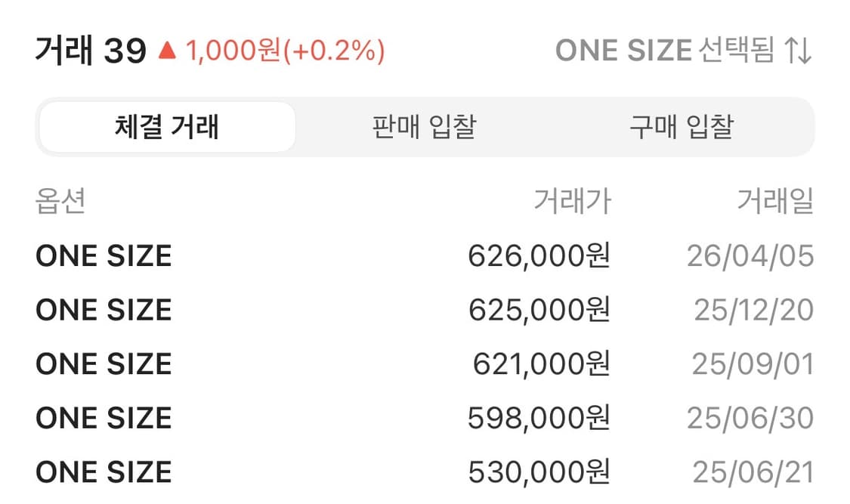Select the 598,000원 transaction row
850x504 pixels.
pyautogui.click(x=538, y=417)
